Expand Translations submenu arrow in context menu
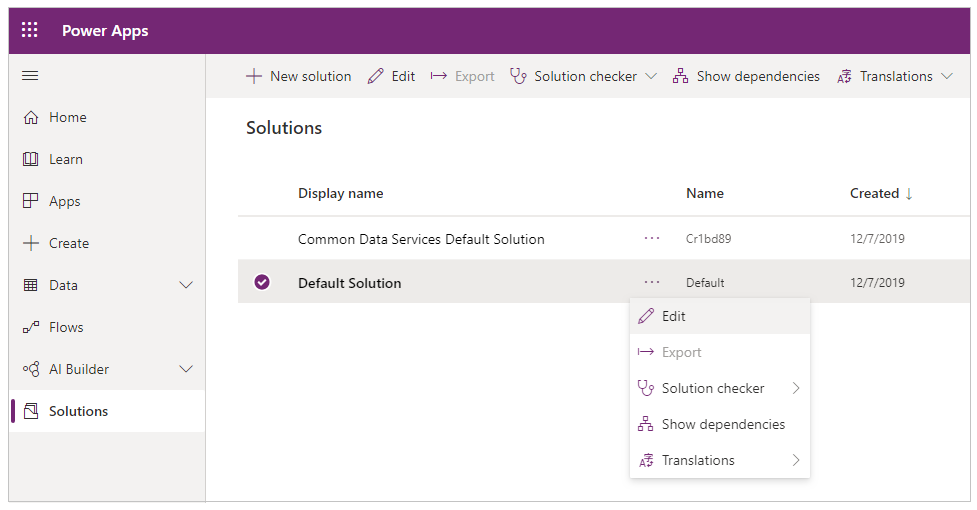977x510 pixels. click(x=796, y=460)
